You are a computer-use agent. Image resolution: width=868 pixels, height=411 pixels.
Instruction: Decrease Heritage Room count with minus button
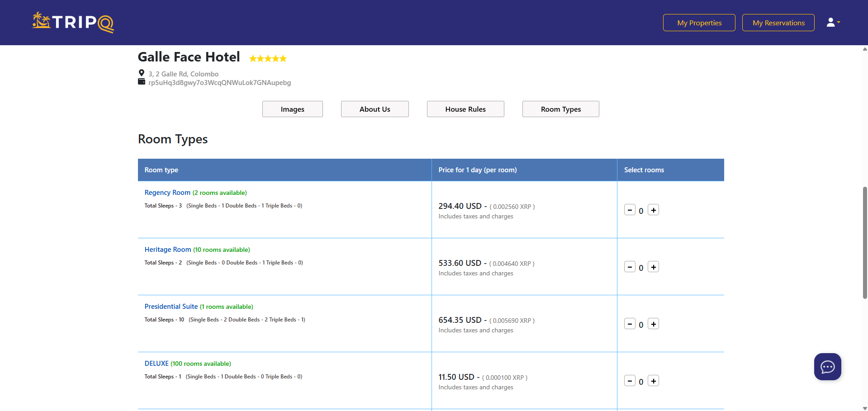(x=630, y=267)
